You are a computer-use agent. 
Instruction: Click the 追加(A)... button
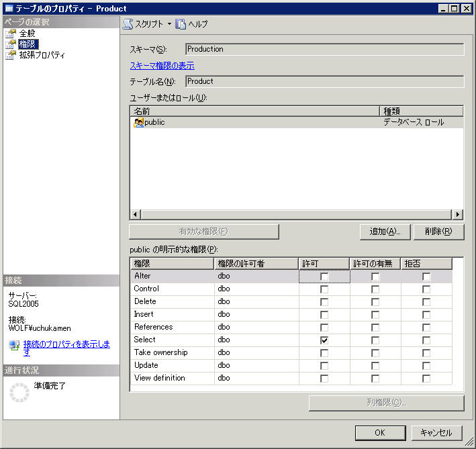[385, 232]
